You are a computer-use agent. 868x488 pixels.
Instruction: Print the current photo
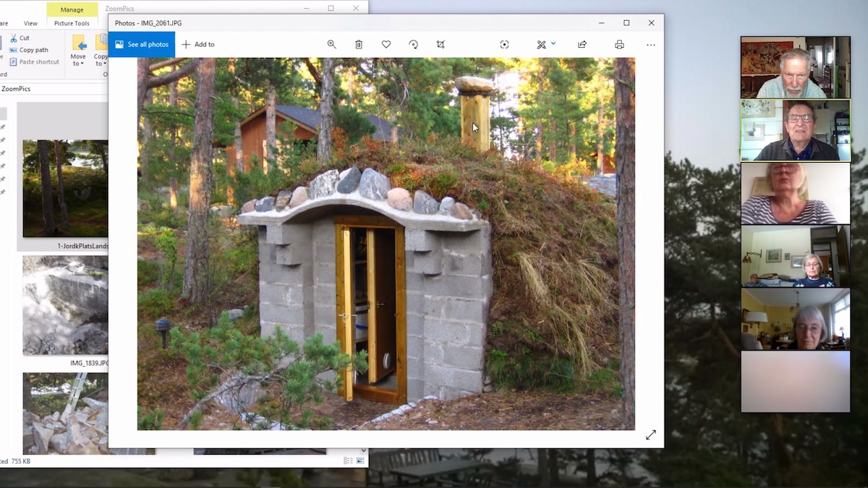click(x=619, y=45)
